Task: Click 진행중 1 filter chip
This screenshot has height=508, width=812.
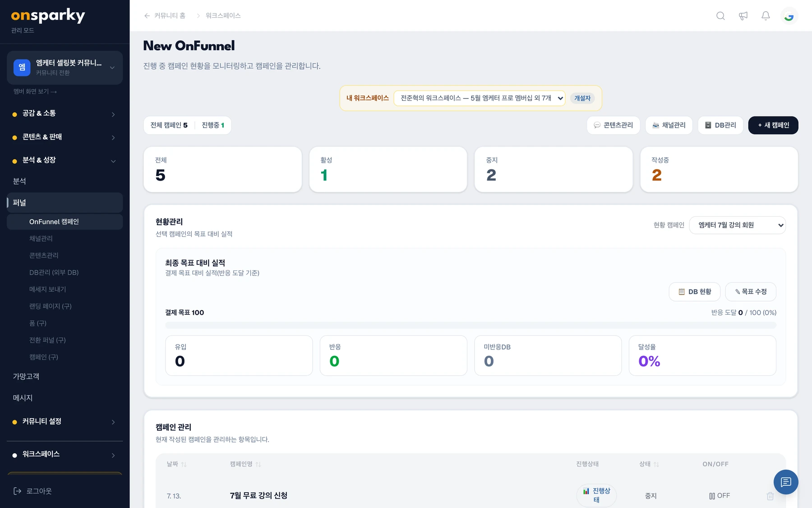Action: coord(213,125)
